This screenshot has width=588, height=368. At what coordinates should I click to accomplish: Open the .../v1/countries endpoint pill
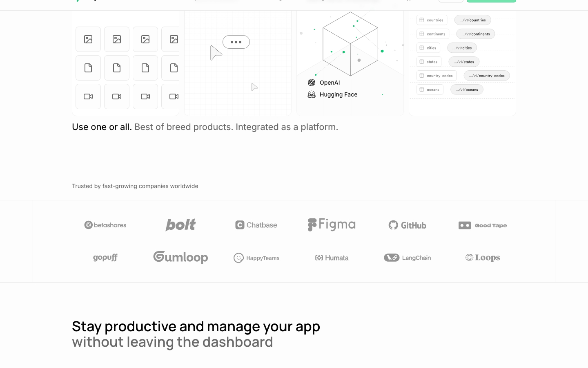tap(473, 20)
